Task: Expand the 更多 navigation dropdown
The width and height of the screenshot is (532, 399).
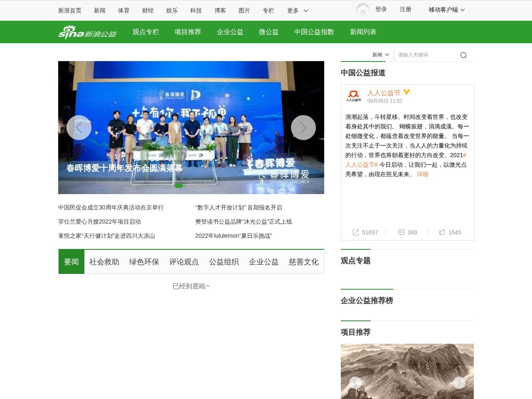Action: tap(296, 10)
